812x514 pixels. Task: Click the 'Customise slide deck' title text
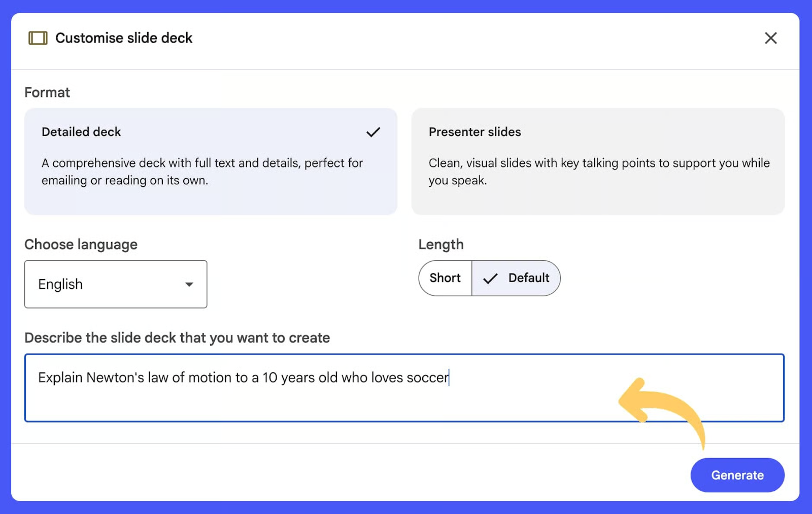click(x=124, y=38)
